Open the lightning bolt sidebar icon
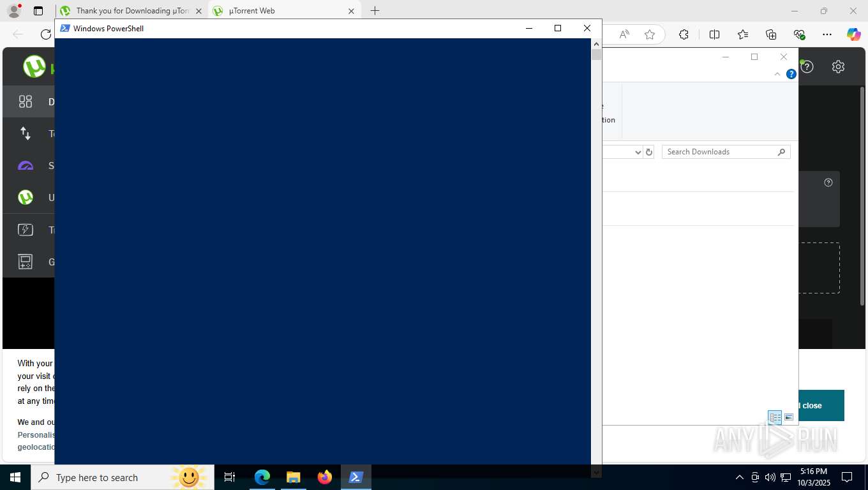The width and height of the screenshot is (868, 490). pyautogui.click(x=26, y=230)
